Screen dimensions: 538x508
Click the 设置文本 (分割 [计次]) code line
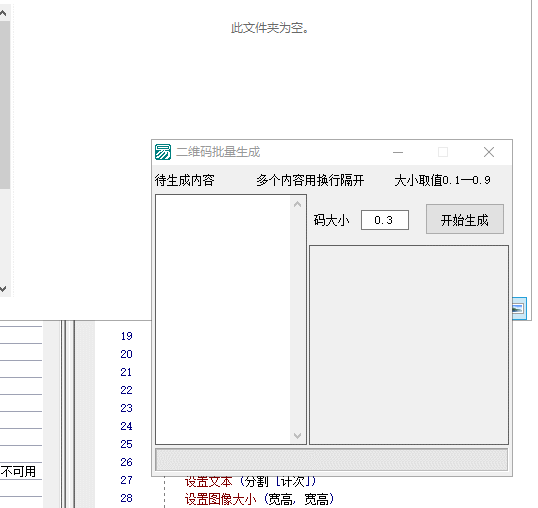250,482
